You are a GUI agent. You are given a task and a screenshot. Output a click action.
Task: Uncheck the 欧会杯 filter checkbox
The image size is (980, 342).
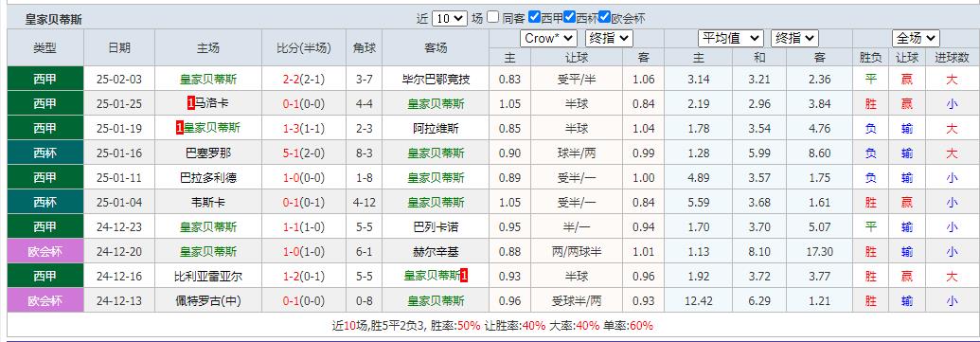[604, 17]
